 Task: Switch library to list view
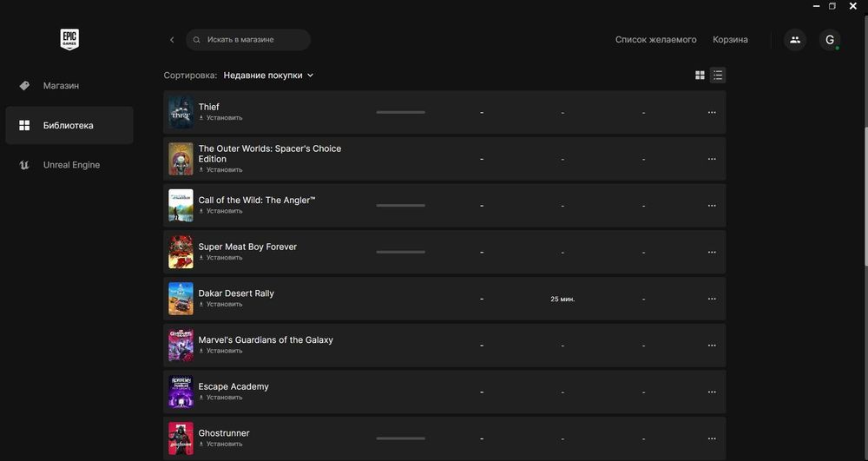pos(718,76)
